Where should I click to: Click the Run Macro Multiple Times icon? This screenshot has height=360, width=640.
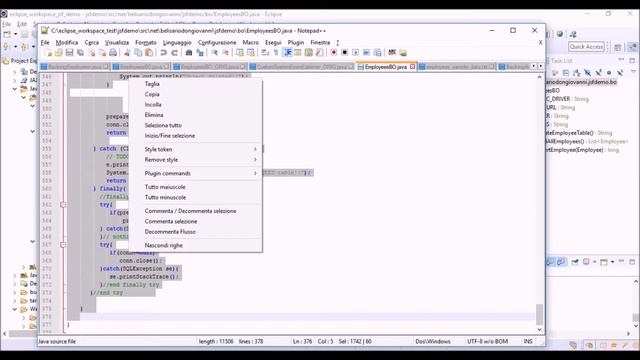[x=367, y=53]
